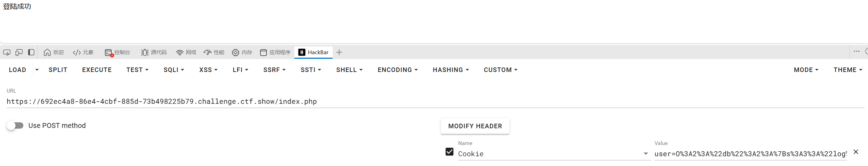Expand the Cookie header name dropdown
Image resolution: width=868 pixels, height=166 pixels.
(646, 154)
